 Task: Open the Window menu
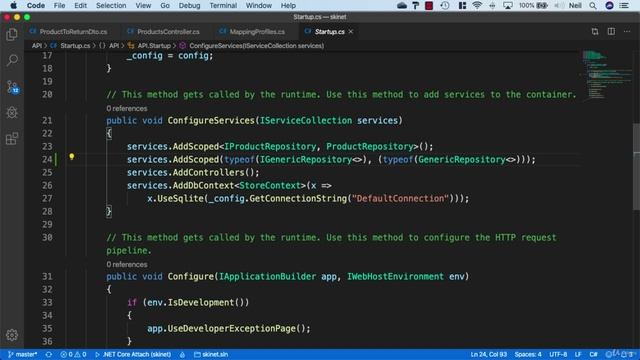tap(258, 6)
